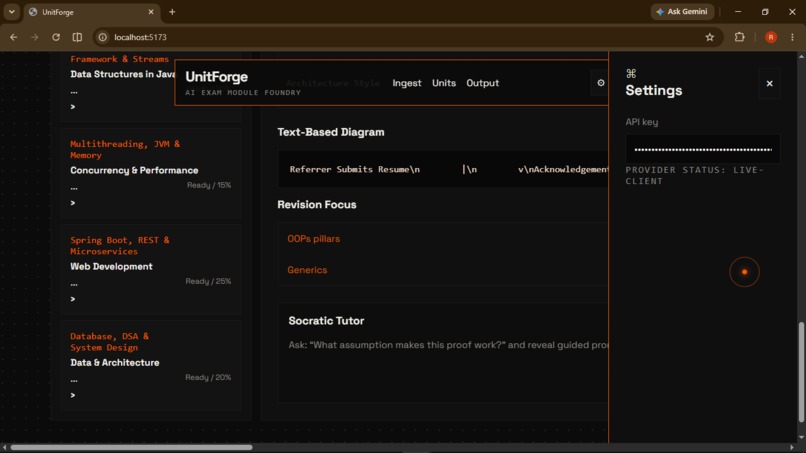Click the command symbol icon above Settings

coord(631,74)
